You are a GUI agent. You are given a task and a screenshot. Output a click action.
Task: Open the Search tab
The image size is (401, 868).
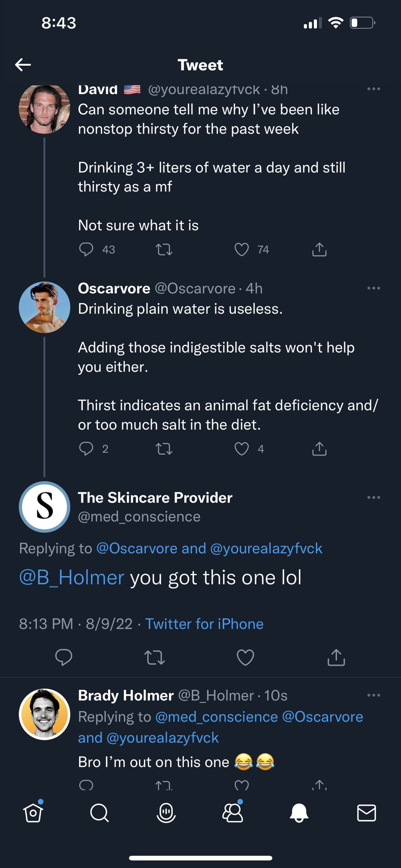click(100, 813)
